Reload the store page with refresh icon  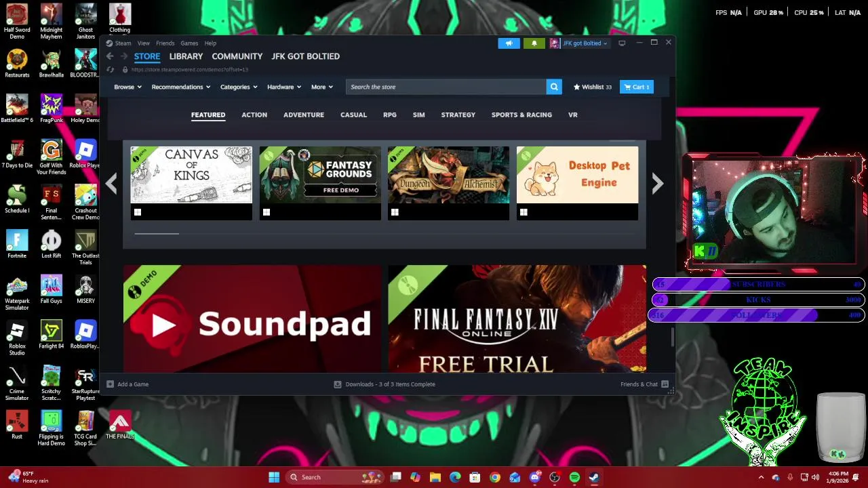click(110, 69)
